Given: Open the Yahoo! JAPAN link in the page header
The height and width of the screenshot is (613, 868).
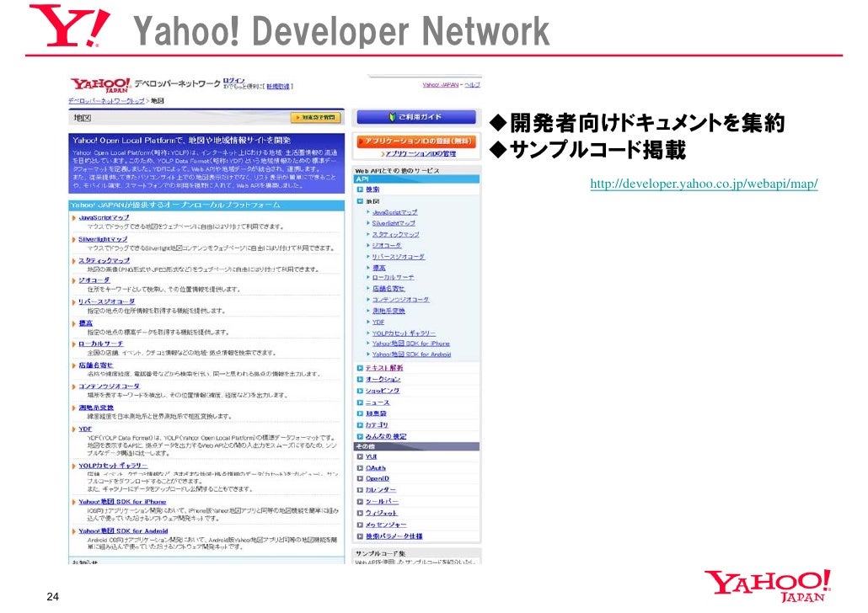Looking at the screenshot, I should pos(440,85).
